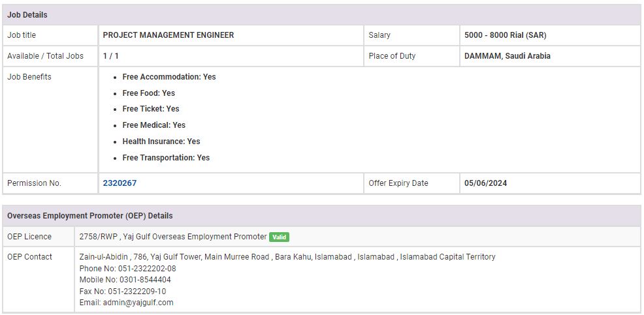Image resolution: width=644 pixels, height=315 pixels.
Task: Click the Free Food benefit item
Action: pyautogui.click(x=148, y=93)
